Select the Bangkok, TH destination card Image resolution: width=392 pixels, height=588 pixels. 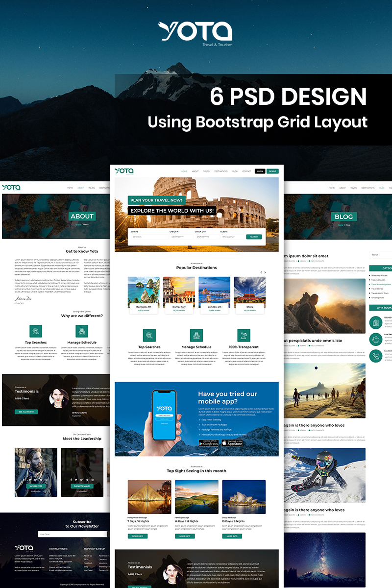click(x=144, y=295)
